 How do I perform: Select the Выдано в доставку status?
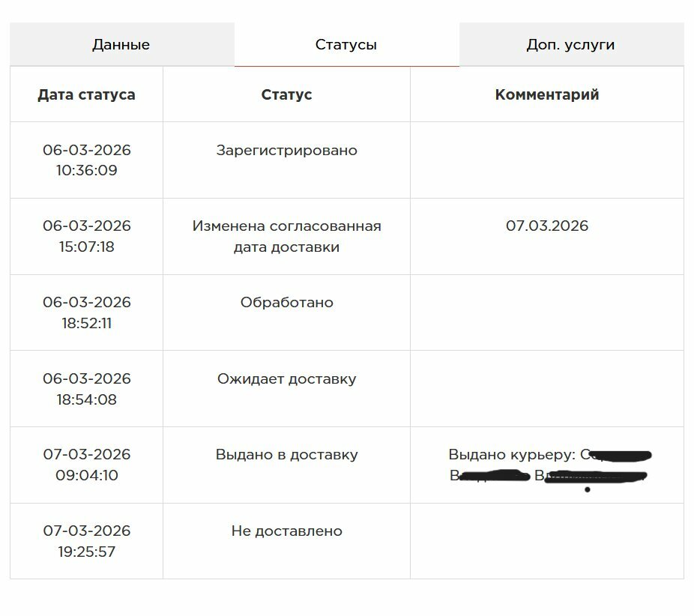(x=286, y=455)
